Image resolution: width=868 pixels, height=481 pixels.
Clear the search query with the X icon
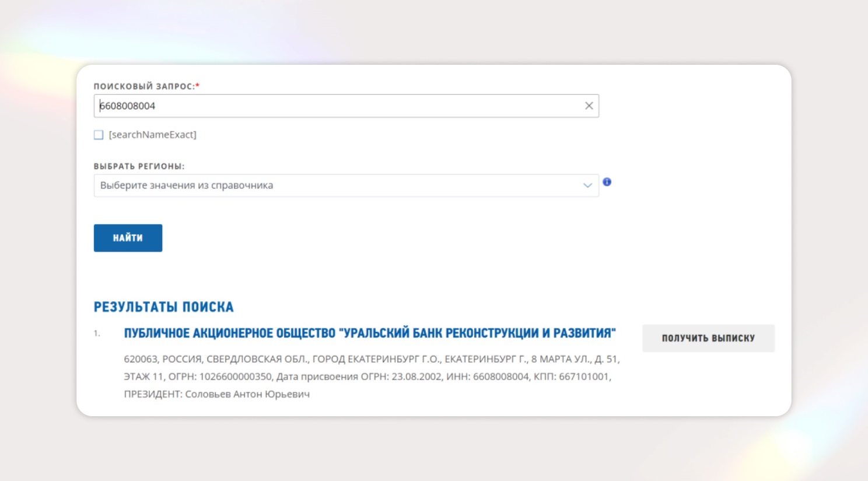coord(589,106)
